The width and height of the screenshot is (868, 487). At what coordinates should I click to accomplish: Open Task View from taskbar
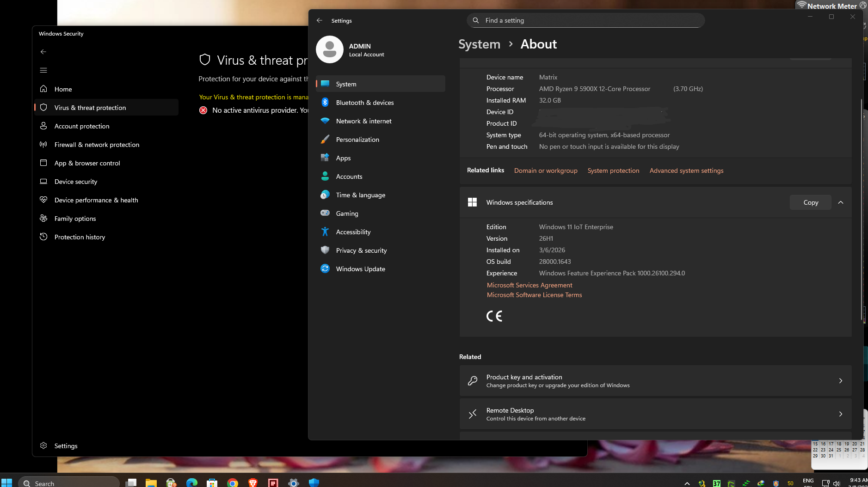point(131,483)
